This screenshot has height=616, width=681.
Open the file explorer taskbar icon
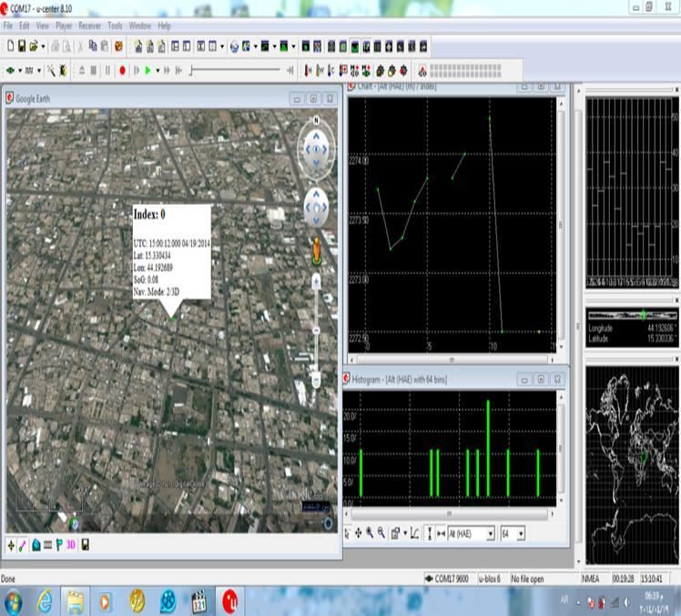[76, 601]
